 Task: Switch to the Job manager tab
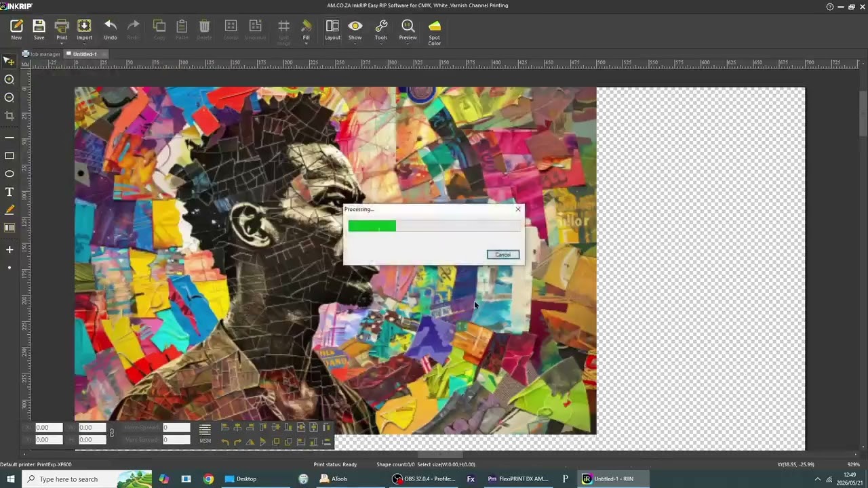click(x=42, y=54)
